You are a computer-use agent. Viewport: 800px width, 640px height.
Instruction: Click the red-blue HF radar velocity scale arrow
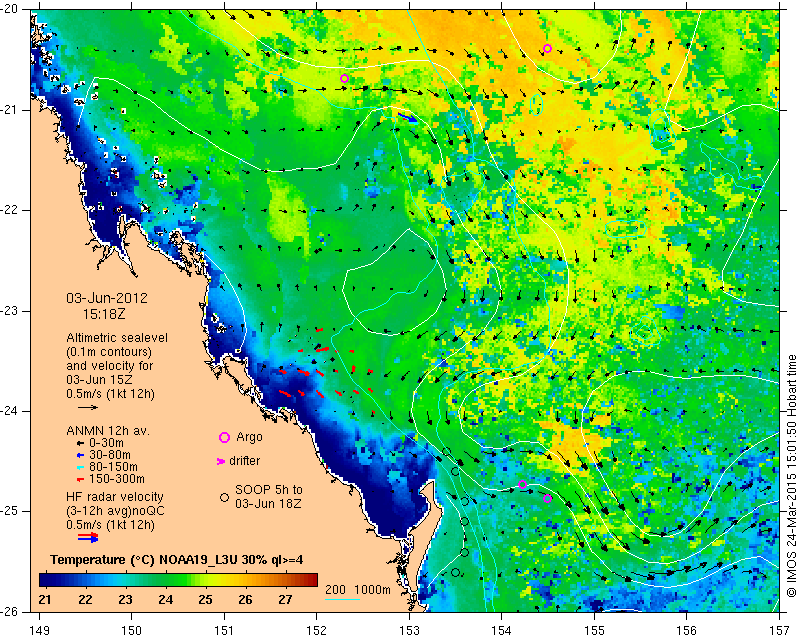(x=88, y=537)
